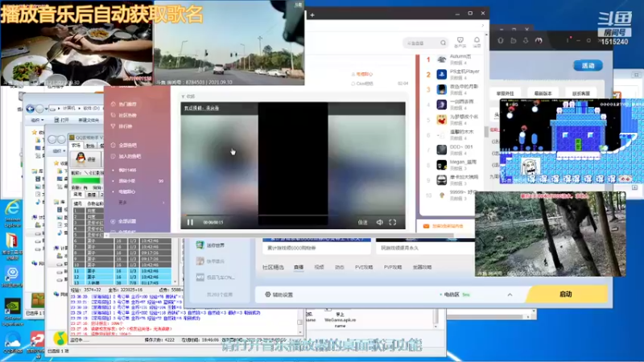The image size is (644, 362).
Task: Open a new tab with the plus icon
Action: coord(312,14)
